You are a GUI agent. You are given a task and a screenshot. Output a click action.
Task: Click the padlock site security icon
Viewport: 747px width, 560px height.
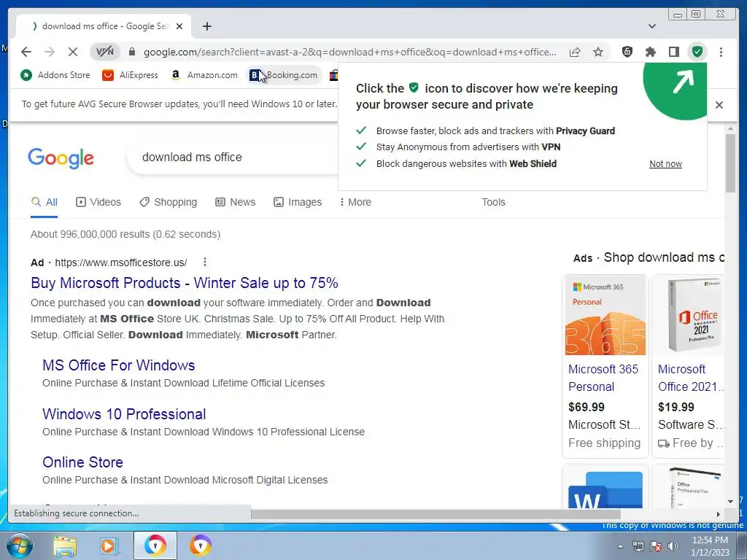click(x=132, y=52)
